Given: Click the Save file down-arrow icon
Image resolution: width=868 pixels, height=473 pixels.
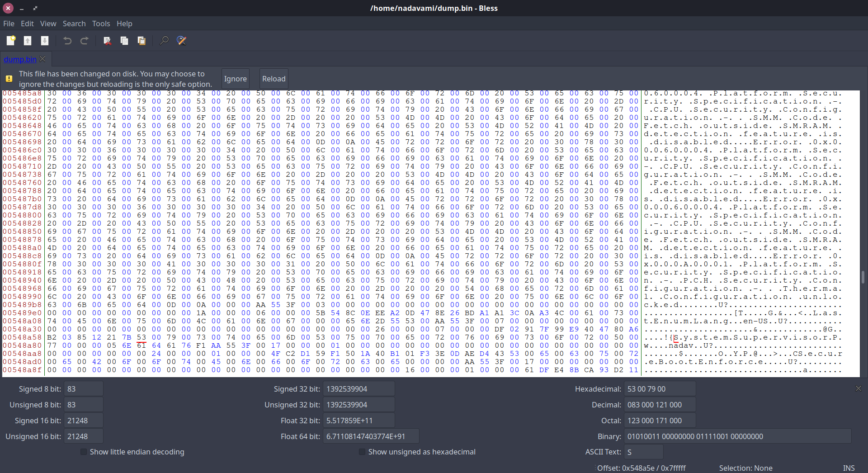Looking at the screenshot, I should point(45,41).
